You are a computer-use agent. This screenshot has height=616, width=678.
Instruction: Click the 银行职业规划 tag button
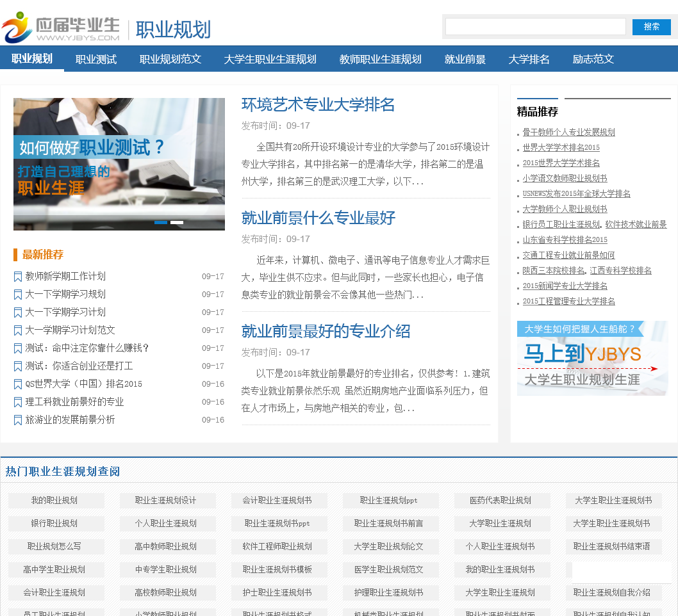[x=56, y=523]
